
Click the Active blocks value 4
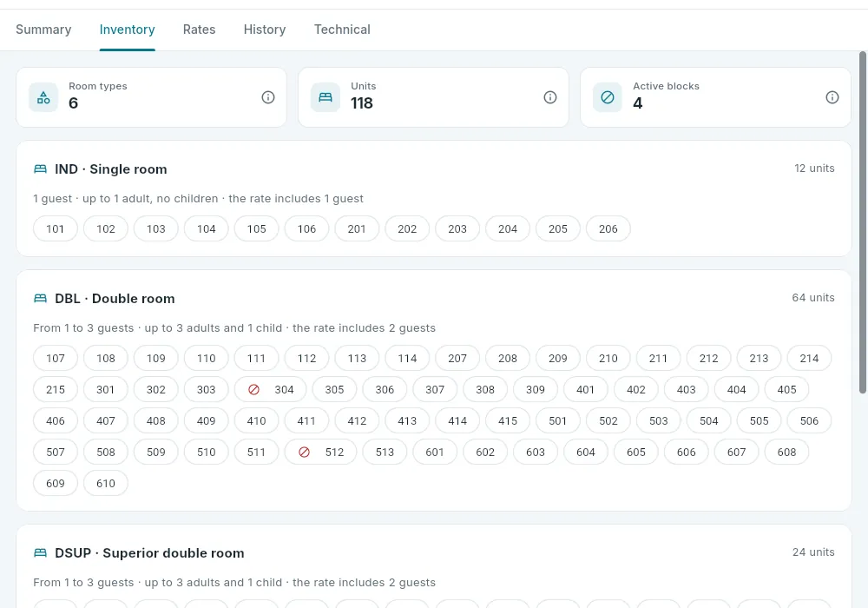pyautogui.click(x=638, y=103)
